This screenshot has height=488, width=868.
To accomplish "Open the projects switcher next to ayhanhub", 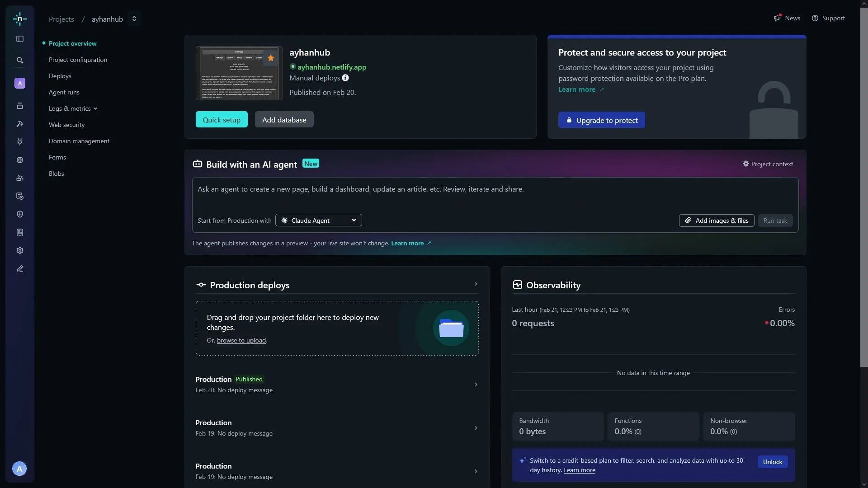I will 134,19.
